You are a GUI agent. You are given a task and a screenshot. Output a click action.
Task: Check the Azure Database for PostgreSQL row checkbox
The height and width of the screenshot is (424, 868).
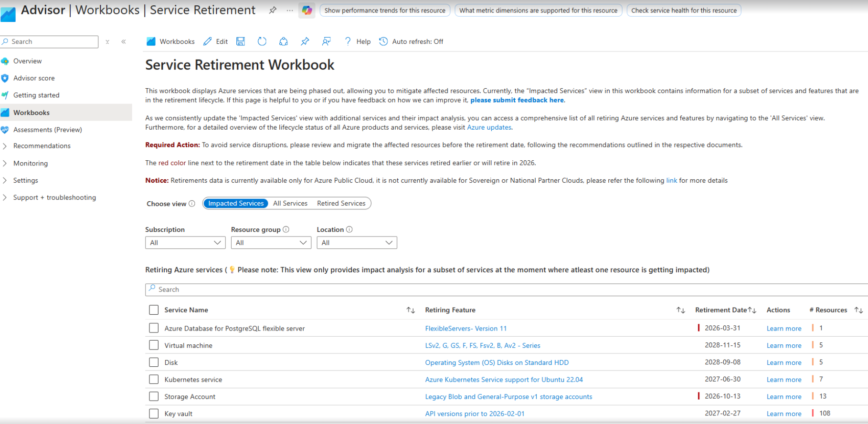click(x=154, y=328)
